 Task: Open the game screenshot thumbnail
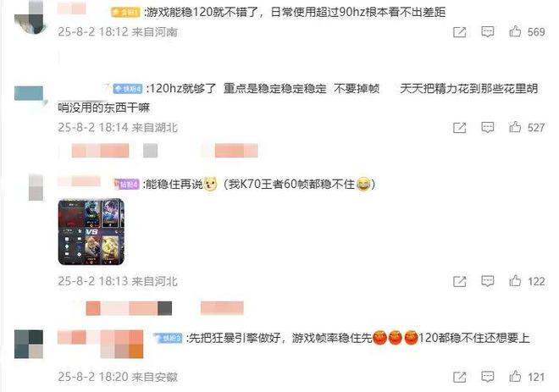(91, 232)
